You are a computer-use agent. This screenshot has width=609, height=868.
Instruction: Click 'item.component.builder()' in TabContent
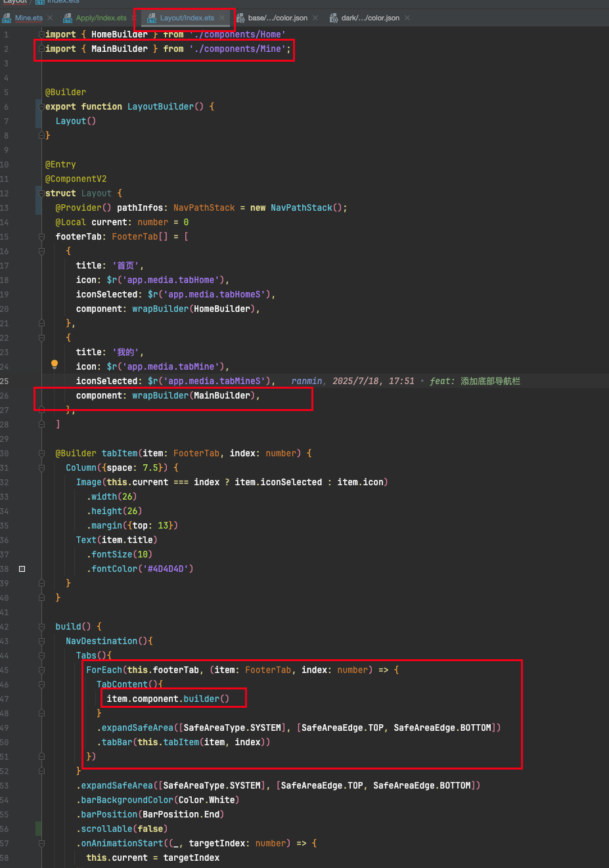(168, 699)
